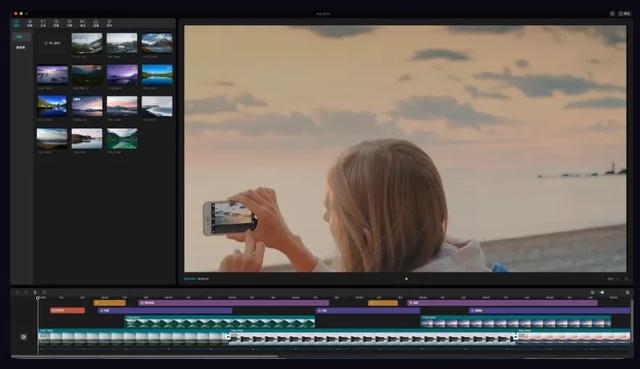Screen dimensions: 640x369
Task: Open the Media tab highlighted in teal
Action: (17, 23)
